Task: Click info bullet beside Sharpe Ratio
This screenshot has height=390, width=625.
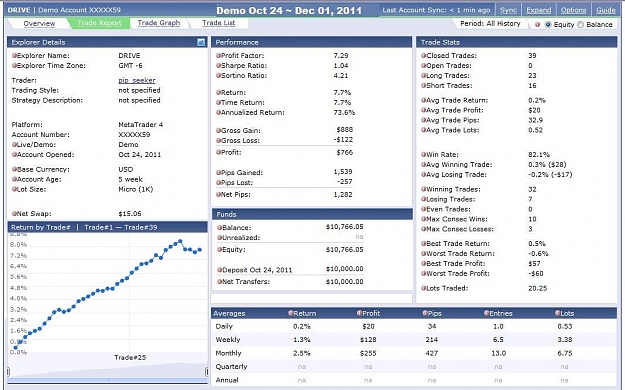Action: pyautogui.click(x=218, y=65)
